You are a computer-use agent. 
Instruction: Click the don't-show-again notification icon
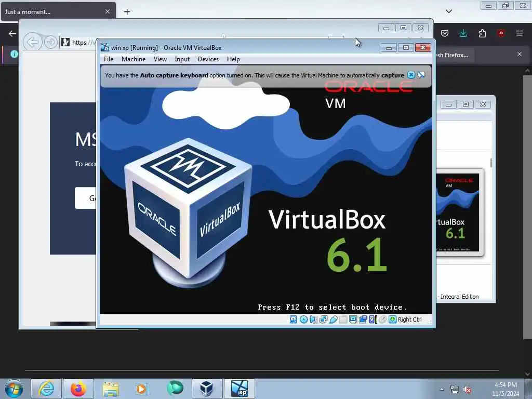tap(421, 75)
